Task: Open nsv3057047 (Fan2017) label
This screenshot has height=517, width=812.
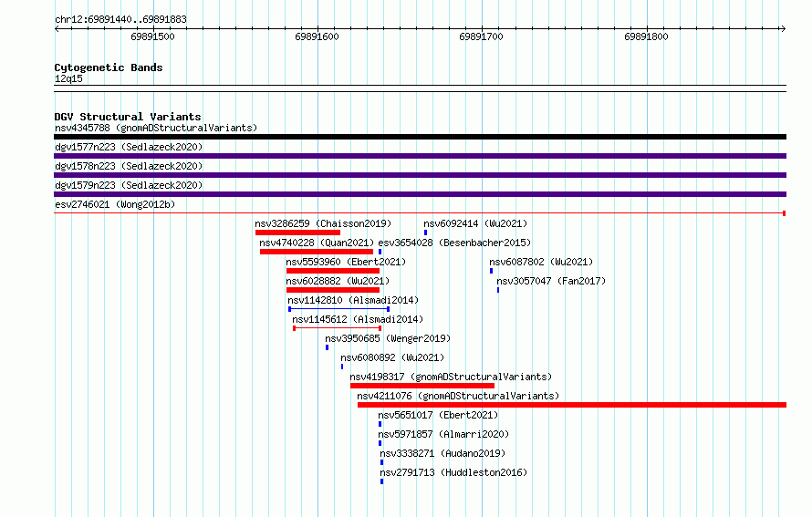Action: 551,281
